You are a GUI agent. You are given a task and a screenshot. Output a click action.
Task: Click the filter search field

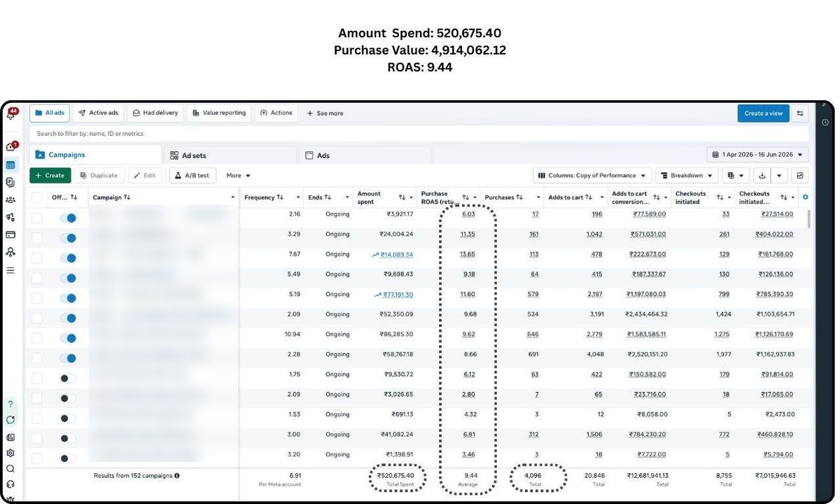tap(418, 133)
